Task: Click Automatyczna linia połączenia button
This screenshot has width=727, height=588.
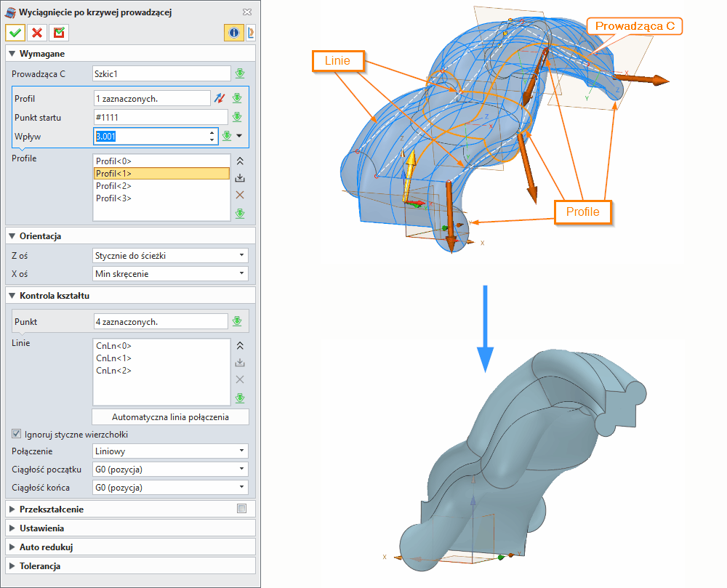Action: (170, 417)
